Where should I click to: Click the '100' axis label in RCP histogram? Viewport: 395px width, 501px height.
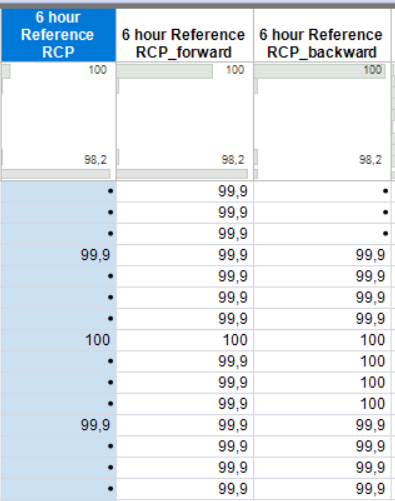tap(97, 70)
